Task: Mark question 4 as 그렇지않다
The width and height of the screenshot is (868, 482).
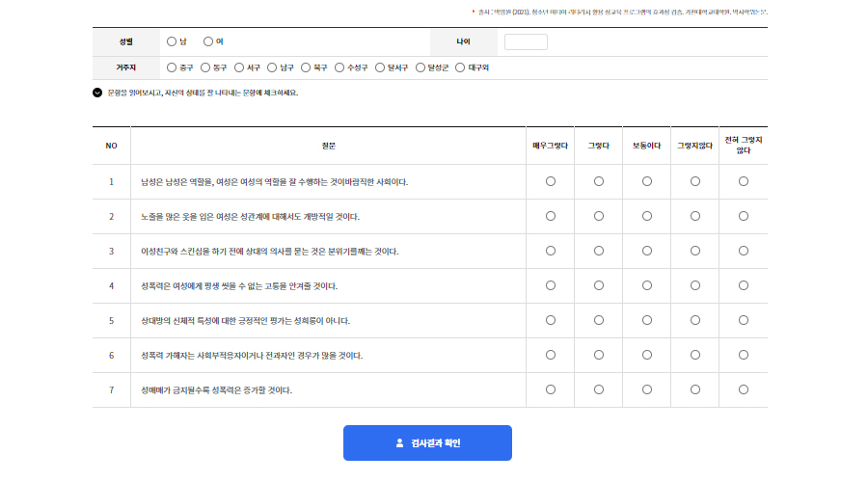Action: tap(695, 285)
